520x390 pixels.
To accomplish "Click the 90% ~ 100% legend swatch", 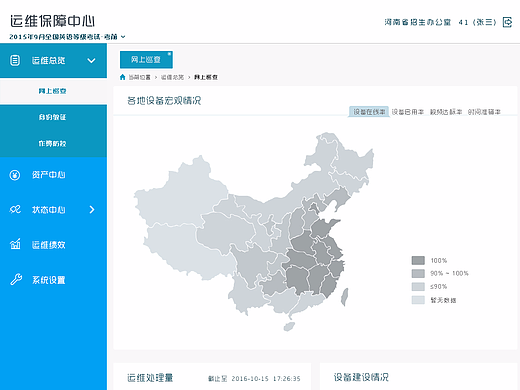I will (x=418, y=273).
